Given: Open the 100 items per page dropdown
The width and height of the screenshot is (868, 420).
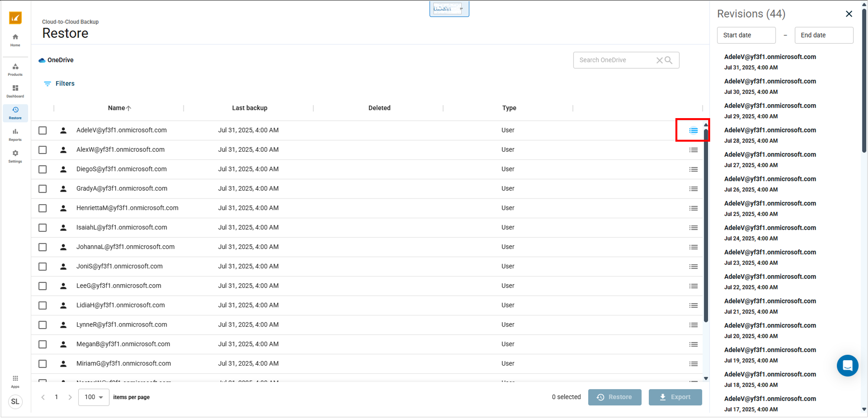Looking at the screenshot, I should pyautogui.click(x=94, y=397).
